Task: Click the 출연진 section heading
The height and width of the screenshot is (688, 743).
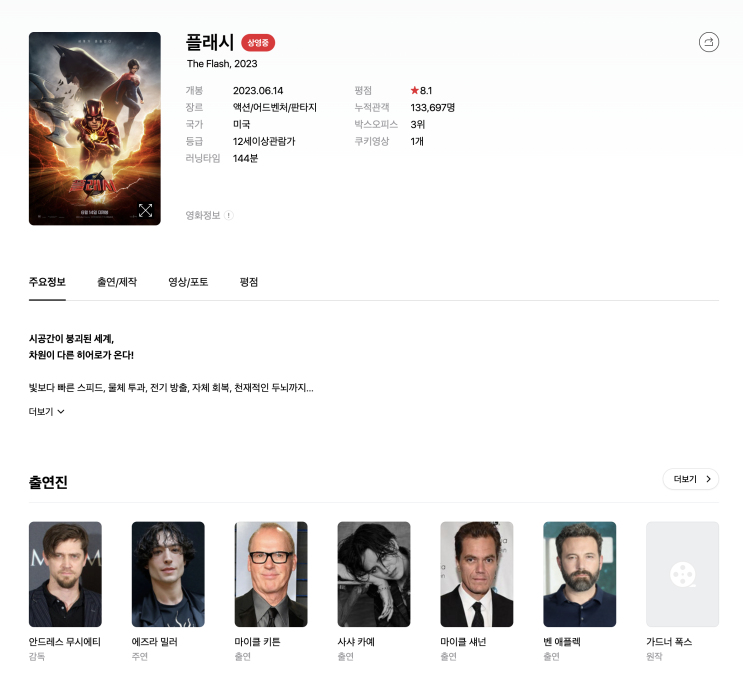Action: coord(48,482)
